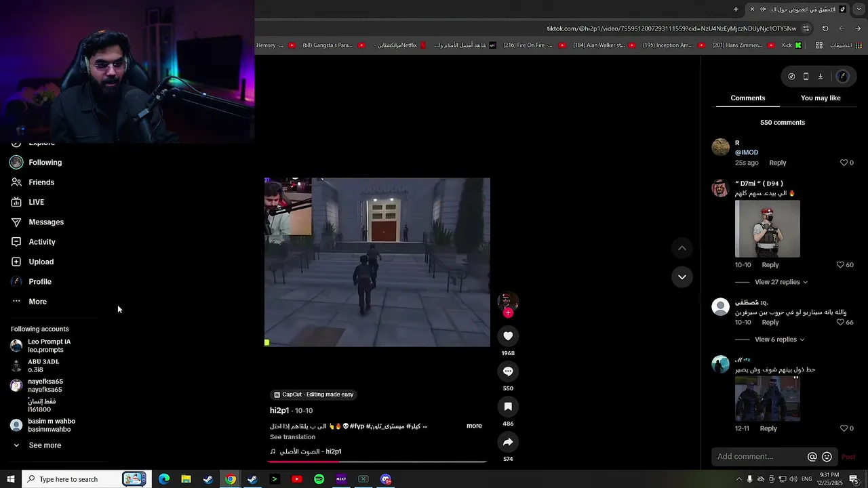This screenshot has width=868, height=488.
Task: Open D7mi commenter avatar
Action: tap(720, 188)
